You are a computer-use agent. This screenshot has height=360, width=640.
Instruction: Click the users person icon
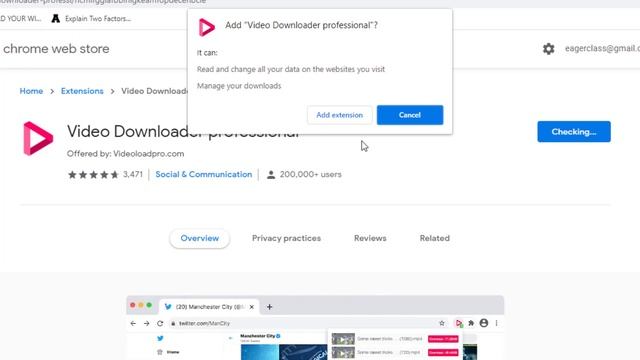(271, 175)
